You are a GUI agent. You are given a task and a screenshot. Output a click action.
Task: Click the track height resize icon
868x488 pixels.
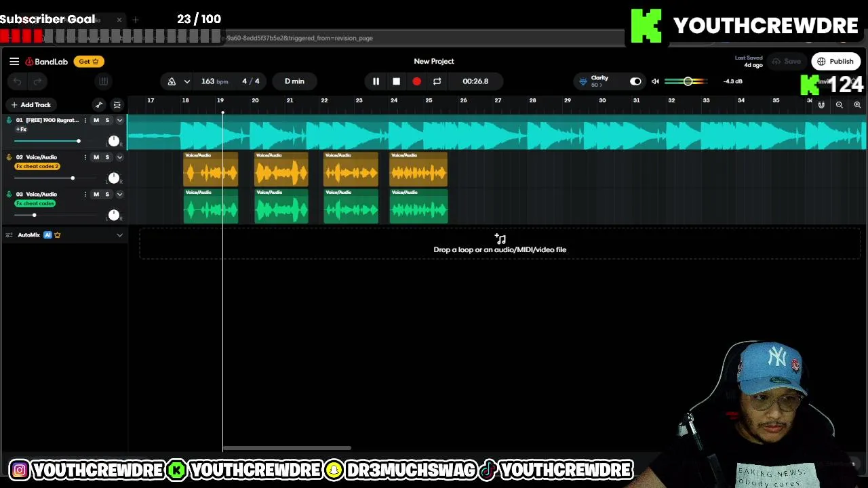coord(117,105)
